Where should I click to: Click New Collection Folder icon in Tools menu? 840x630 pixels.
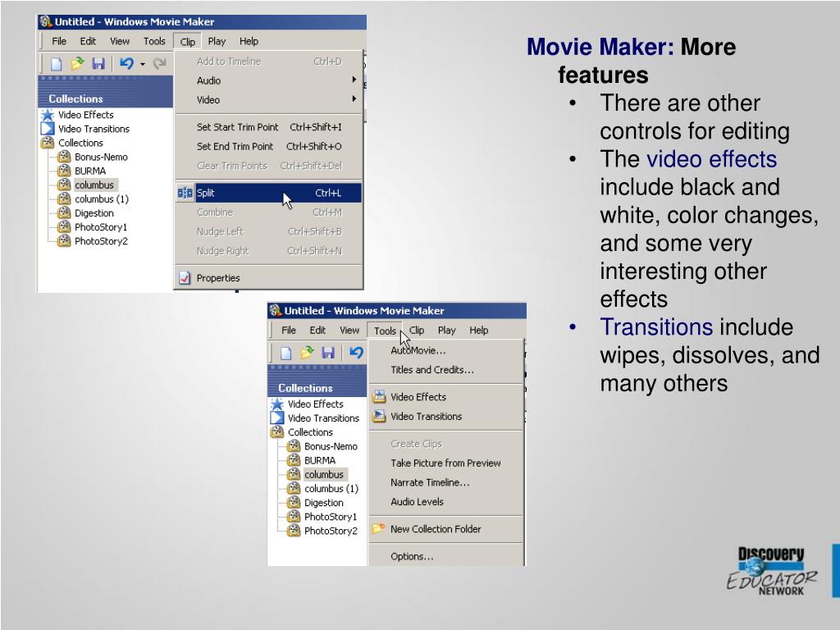[x=379, y=529]
